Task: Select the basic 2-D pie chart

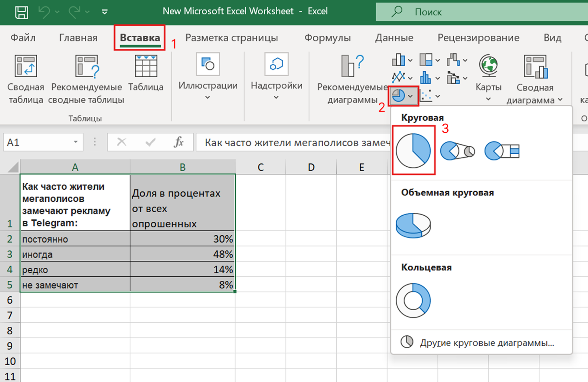Action: click(413, 150)
